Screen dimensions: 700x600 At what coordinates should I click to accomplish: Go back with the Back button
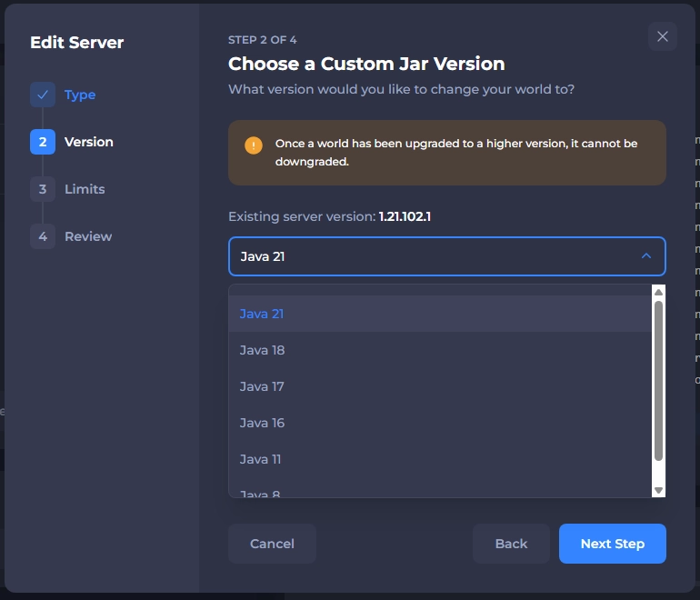511,544
